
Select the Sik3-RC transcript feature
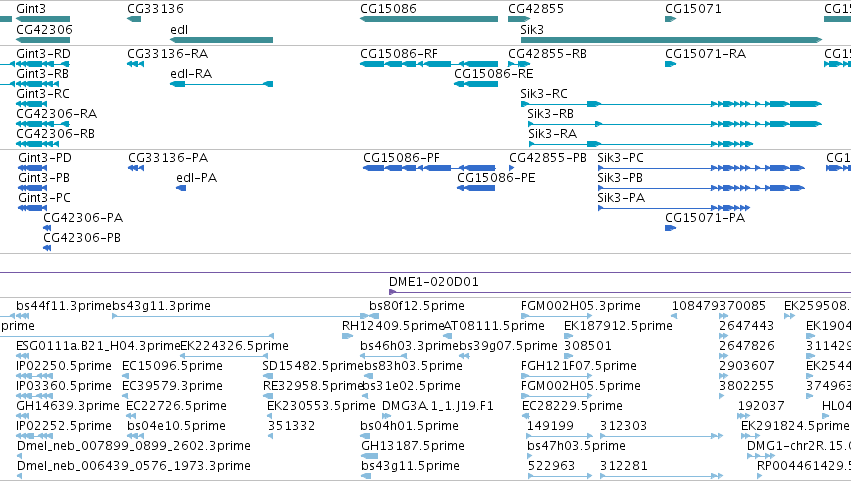(671, 104)
